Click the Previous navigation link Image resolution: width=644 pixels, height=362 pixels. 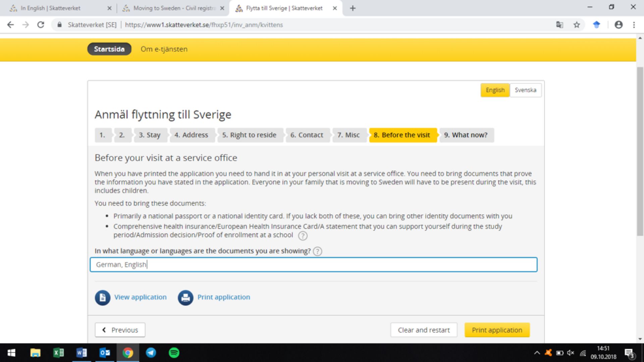click(x=120, y=330)
